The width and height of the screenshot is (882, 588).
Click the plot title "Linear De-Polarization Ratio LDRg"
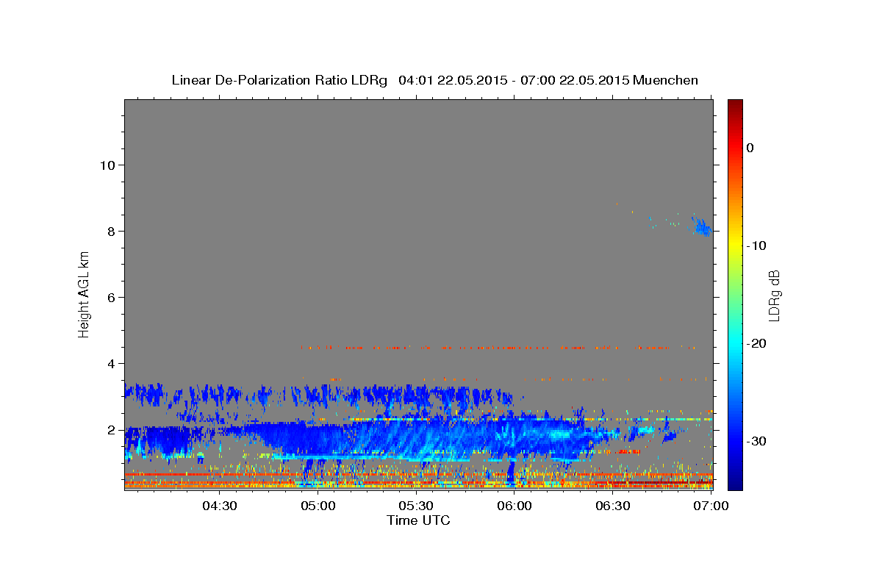pyautogui.click(x=279, y=80)
